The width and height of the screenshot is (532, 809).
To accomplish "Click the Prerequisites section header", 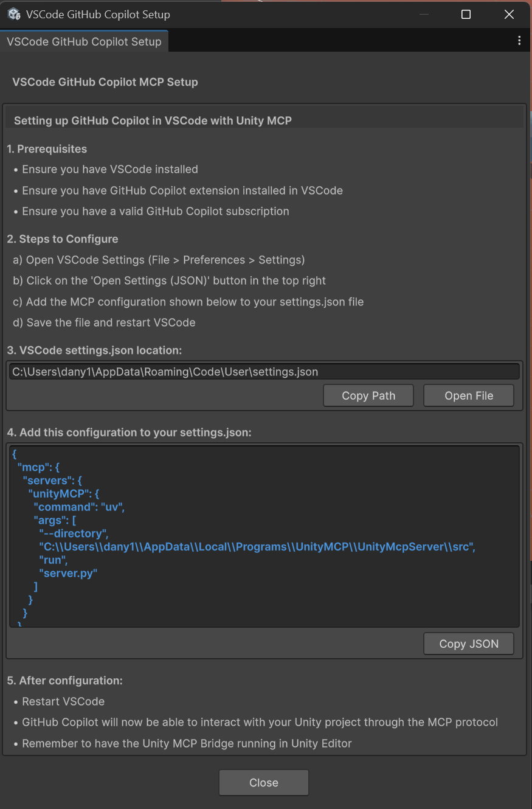I will tap(47, 149).
